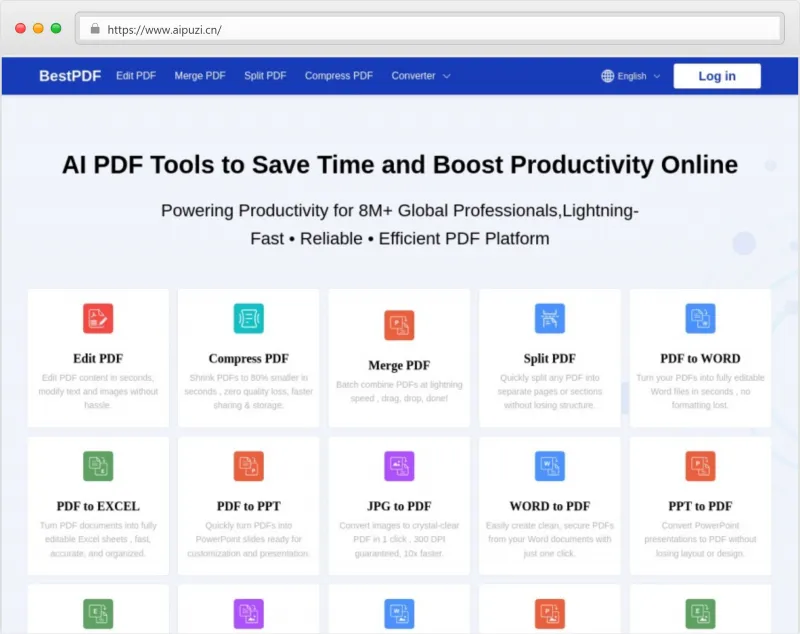Click the BestPDF logo link
Screen dimensions: 800x634
coord(70,76)
